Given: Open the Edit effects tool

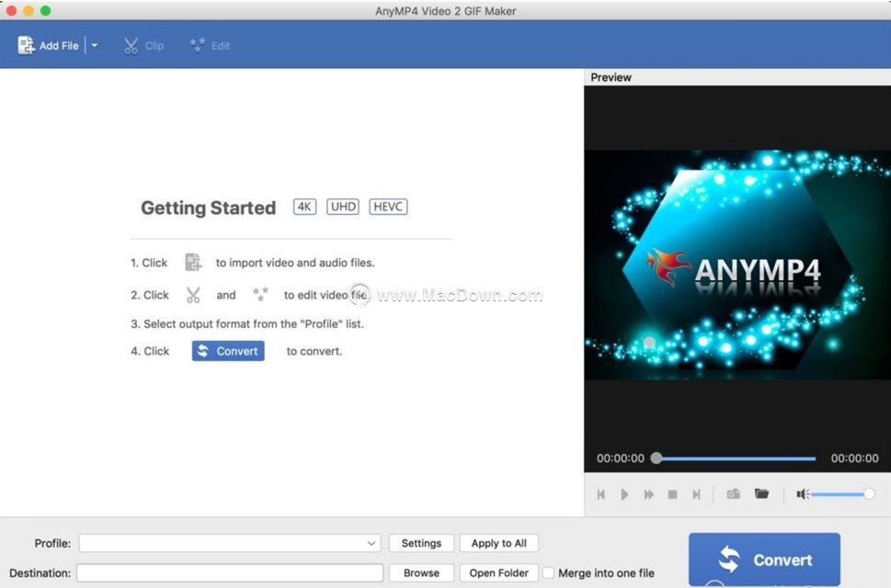Looking at the screenshot, I should click(210, 45).
